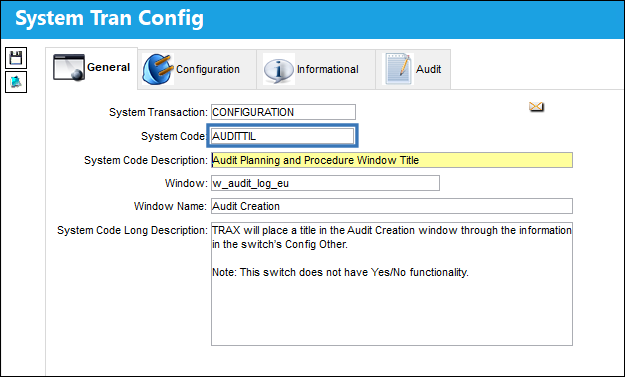The width and height of the screenshot is (625, 377).
Task: Click the System Code Long Description label
Action: (x=132, y=230)
